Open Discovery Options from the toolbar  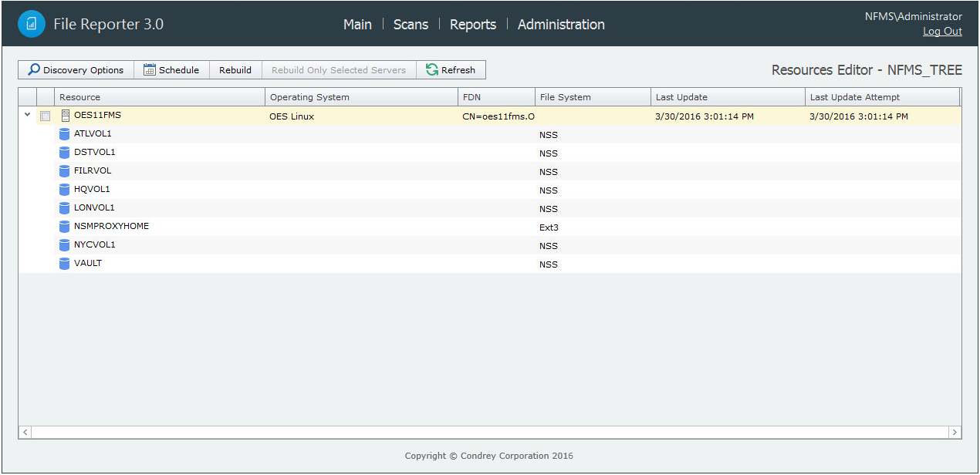pos(76,70)
